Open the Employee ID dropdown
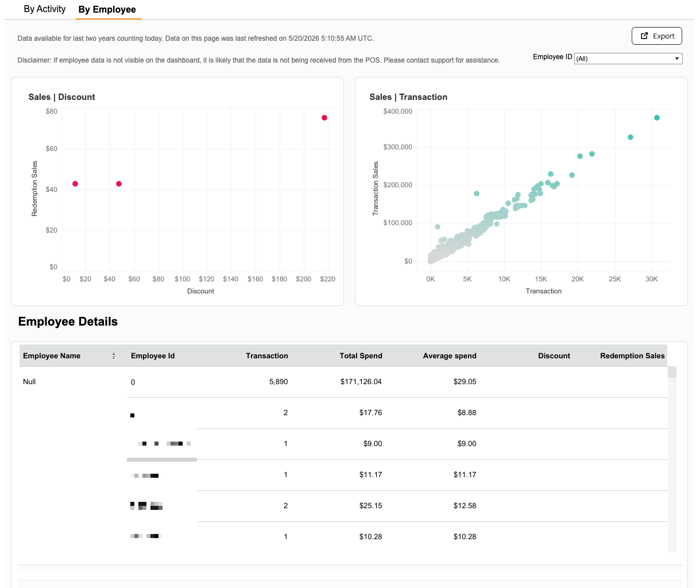This screenshot has height=588, width=700. [x=628, y=59]
